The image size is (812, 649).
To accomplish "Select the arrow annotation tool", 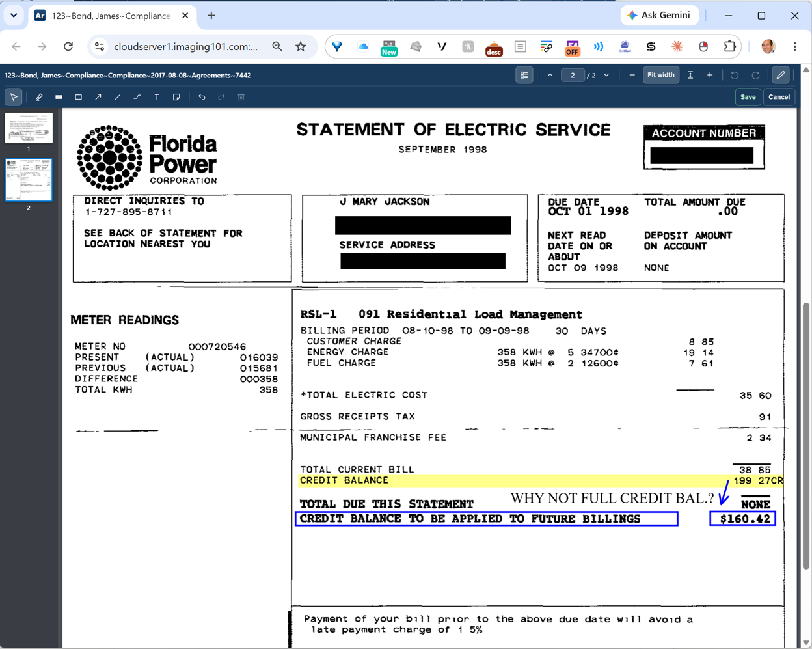I will [x=98, y=97].
